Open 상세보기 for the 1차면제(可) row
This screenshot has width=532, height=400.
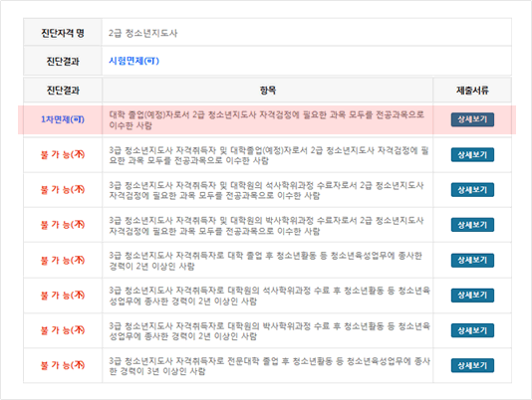click(472, 119)
